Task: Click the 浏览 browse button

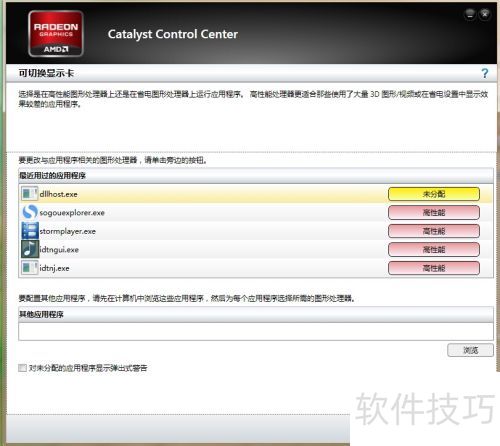Action: (470, 350)
